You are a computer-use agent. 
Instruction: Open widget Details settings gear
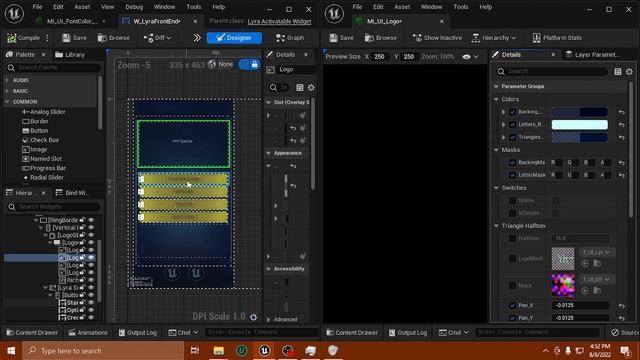pyautogui.click(x=311, y=88)
